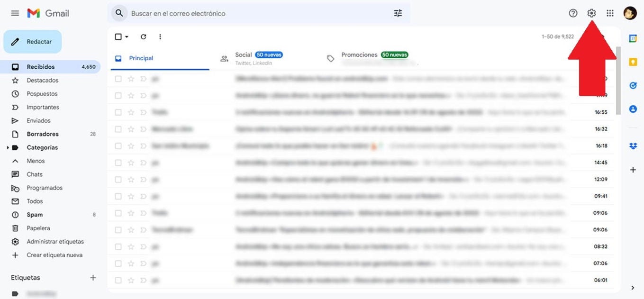The height and width of the screenshot is (299, 644).
Task: Open the Promociones tab
Action: tap(359, 55)
